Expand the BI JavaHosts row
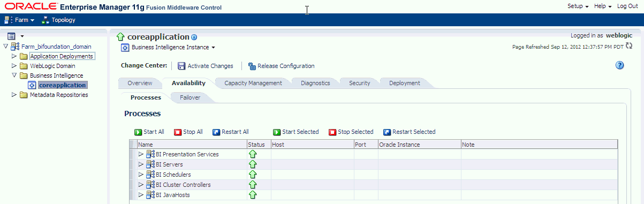 (x=141, y=195)
